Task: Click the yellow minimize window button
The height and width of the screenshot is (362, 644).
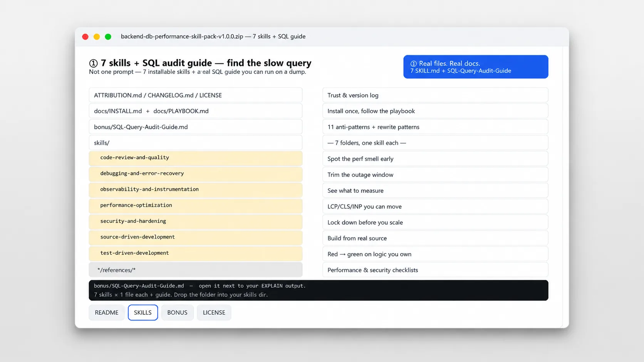Action: pos(97,37)
